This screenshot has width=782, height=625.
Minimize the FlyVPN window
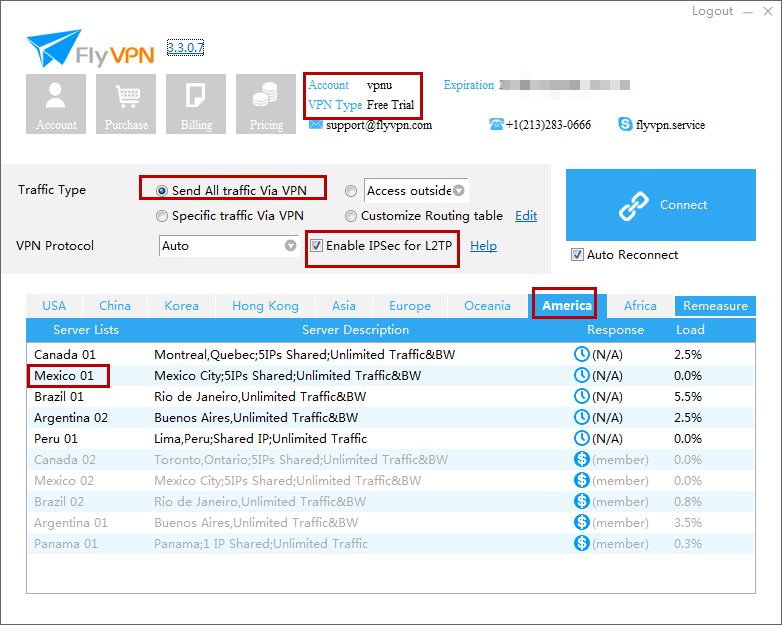[748, 12]
